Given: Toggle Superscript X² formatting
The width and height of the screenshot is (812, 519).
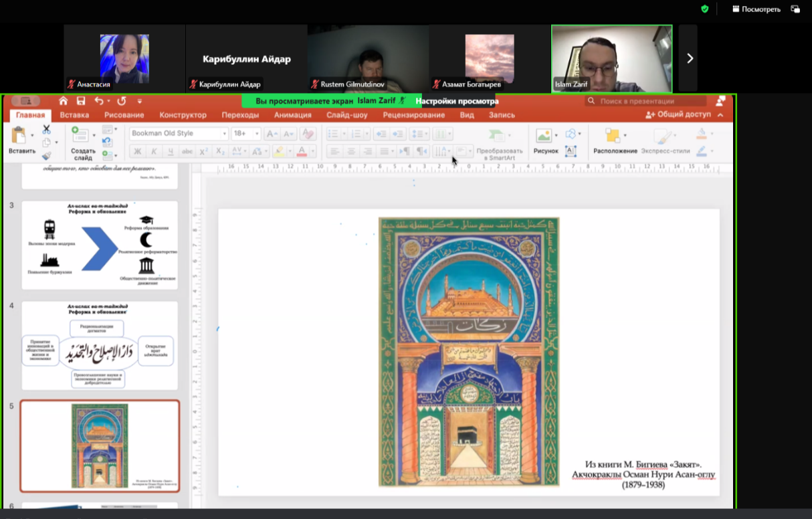Looking at the screenshot, I should (204, 152).
